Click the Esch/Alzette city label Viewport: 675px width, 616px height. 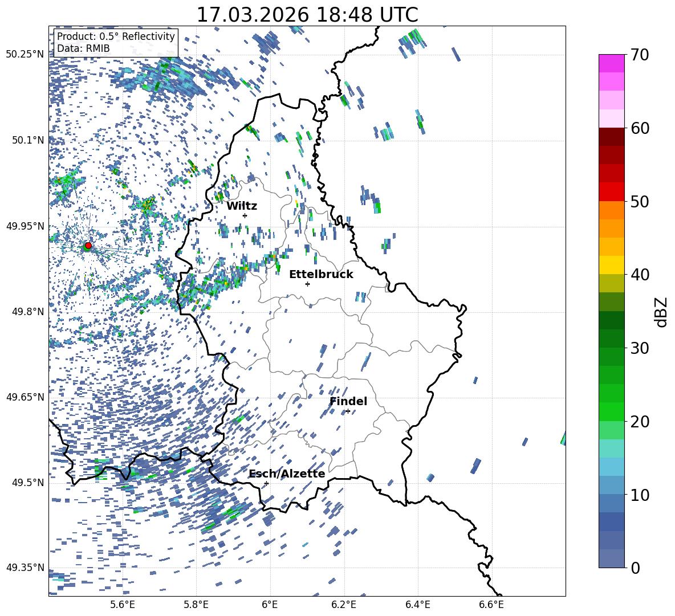(287, 474)
